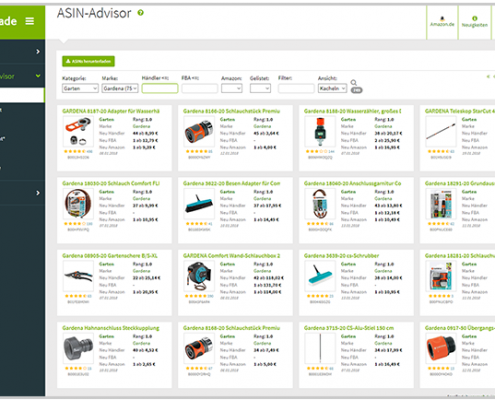Click the Comfort Wand-Schlauchbox image

point(199,277)
